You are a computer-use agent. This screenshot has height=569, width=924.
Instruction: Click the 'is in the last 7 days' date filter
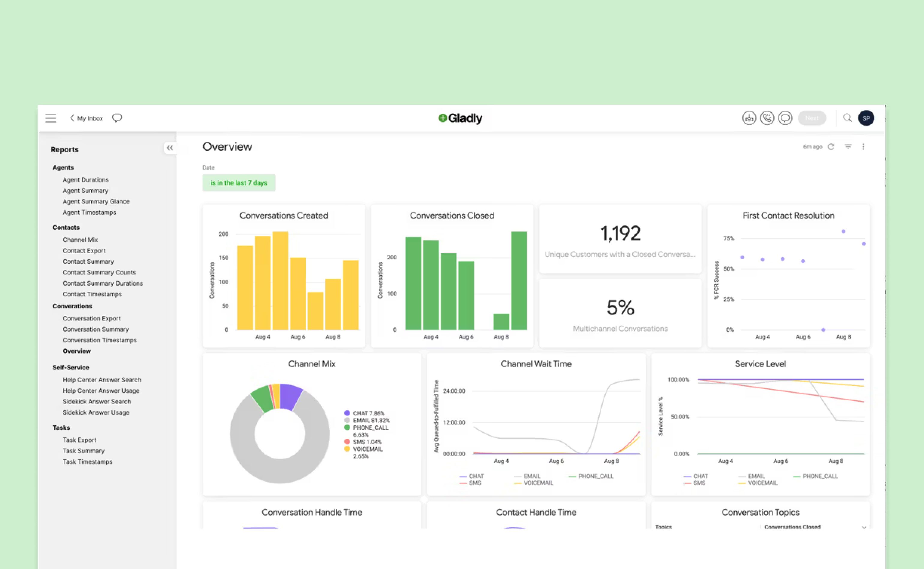(239, 183)
